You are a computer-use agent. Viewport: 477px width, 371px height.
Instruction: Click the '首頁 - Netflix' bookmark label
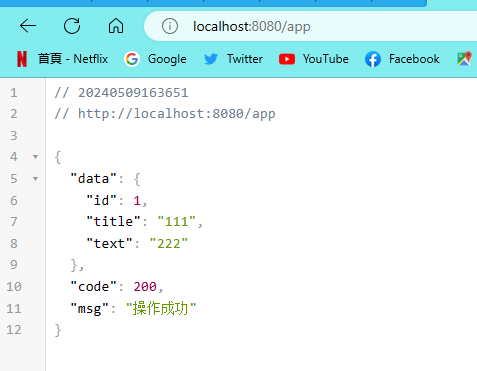(73, 59)
